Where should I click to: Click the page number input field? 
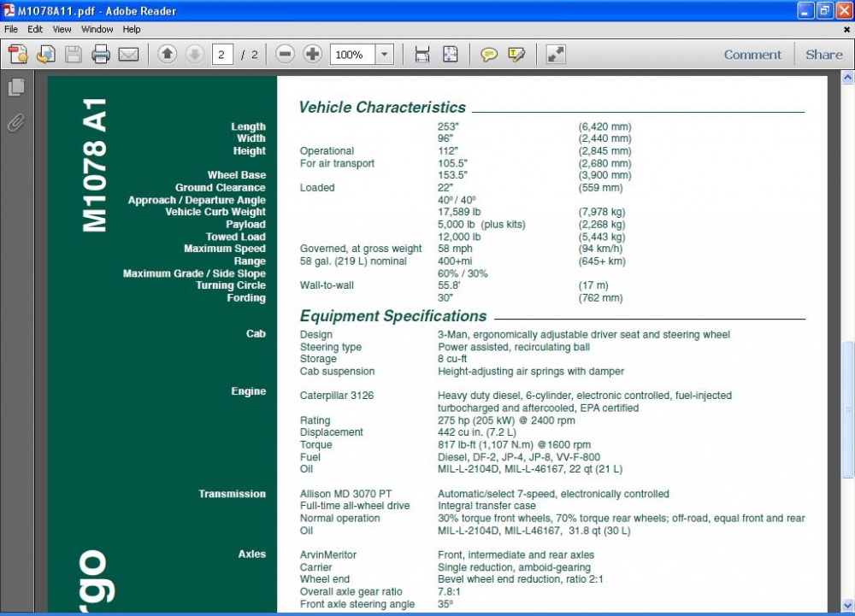pos(222,55)
